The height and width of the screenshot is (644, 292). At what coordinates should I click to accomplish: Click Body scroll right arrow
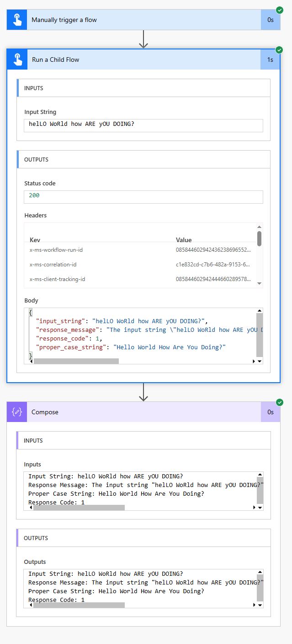pos(254,361)
